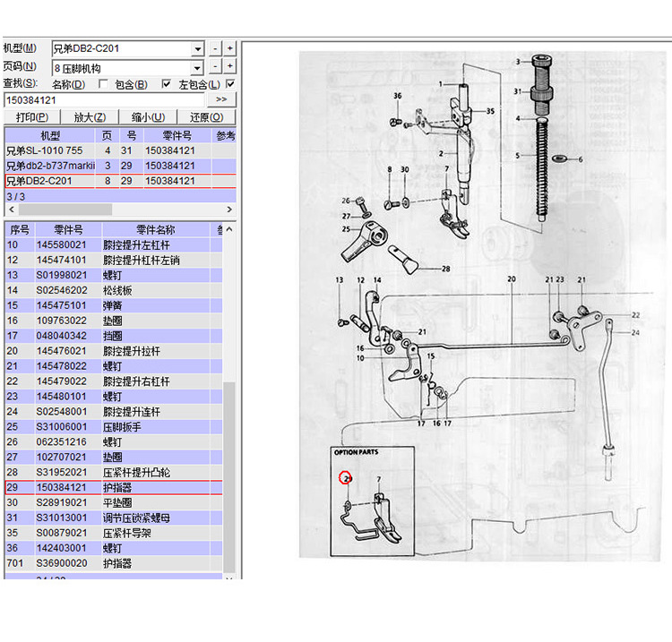Select part row 24 膝控提升连杆
The height and width of the screenshot is (642, 672).
coord(114,412)
